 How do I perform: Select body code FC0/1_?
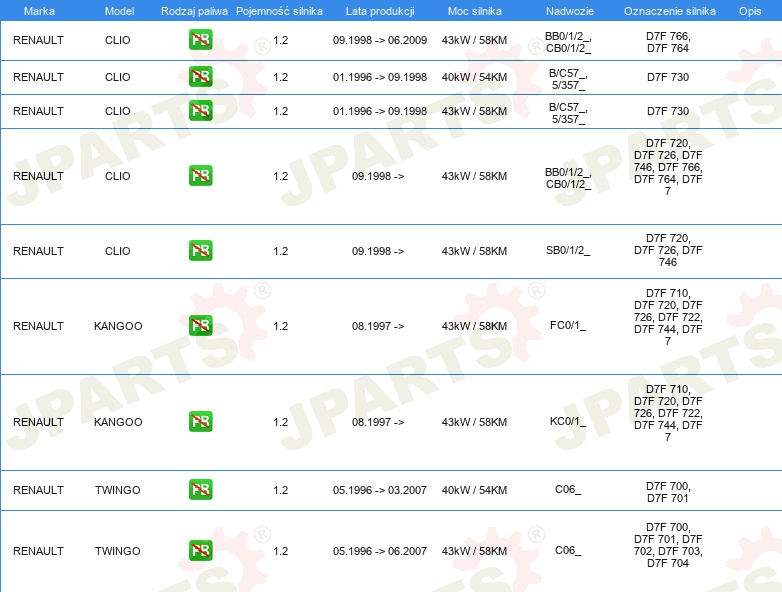568,325
